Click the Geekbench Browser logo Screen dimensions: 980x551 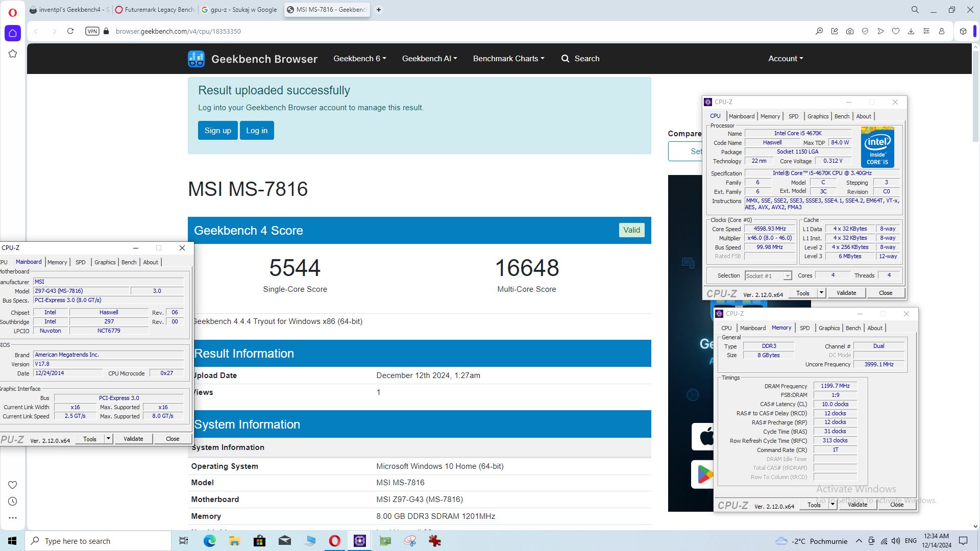(x=253, y=59)
